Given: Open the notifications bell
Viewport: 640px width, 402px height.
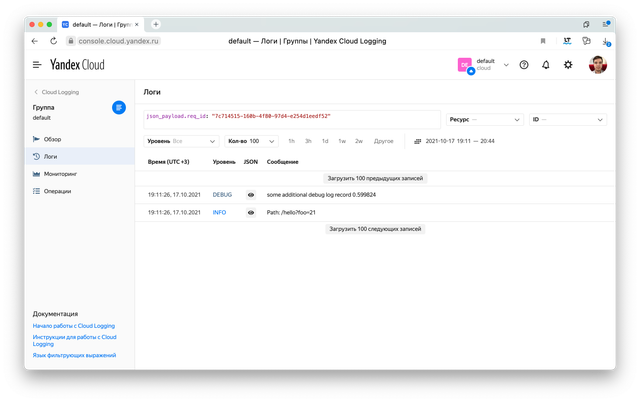Looking at the screenshot, I should pos(546,65).
